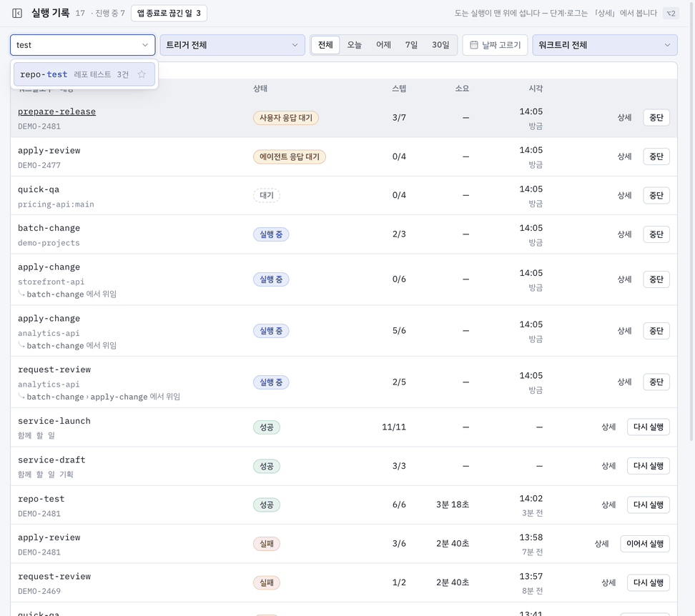
Task: Stop the prepare-release run with 중단
Action: pyautogui.click(x=656, y=117)
